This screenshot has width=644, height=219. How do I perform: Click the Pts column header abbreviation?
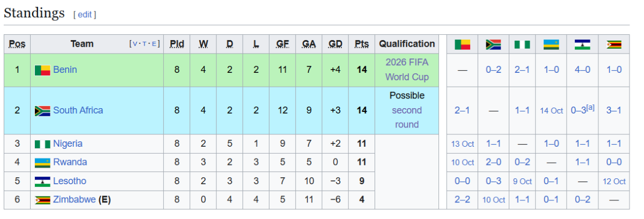(362, 44)
